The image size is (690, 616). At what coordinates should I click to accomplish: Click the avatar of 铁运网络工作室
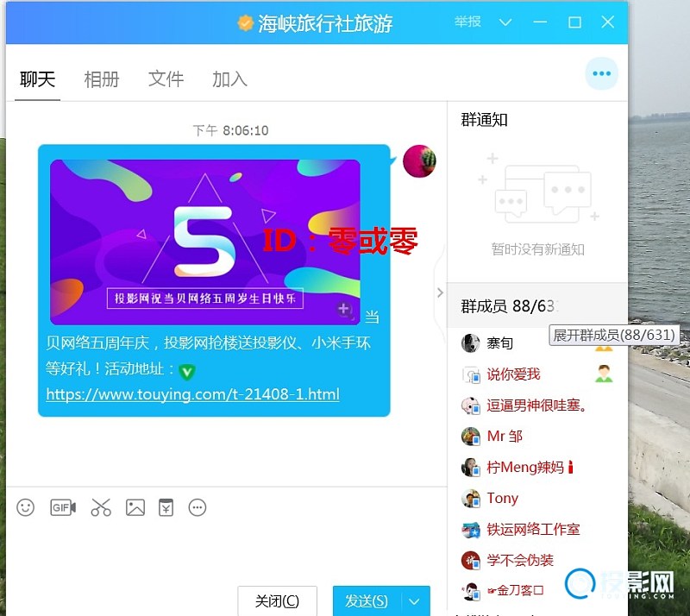pyautogui.click(x=470, y=529)
